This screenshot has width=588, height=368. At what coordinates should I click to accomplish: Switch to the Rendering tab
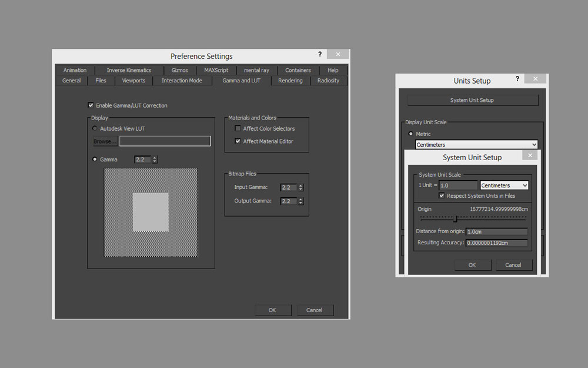click(x=290, y=81)
